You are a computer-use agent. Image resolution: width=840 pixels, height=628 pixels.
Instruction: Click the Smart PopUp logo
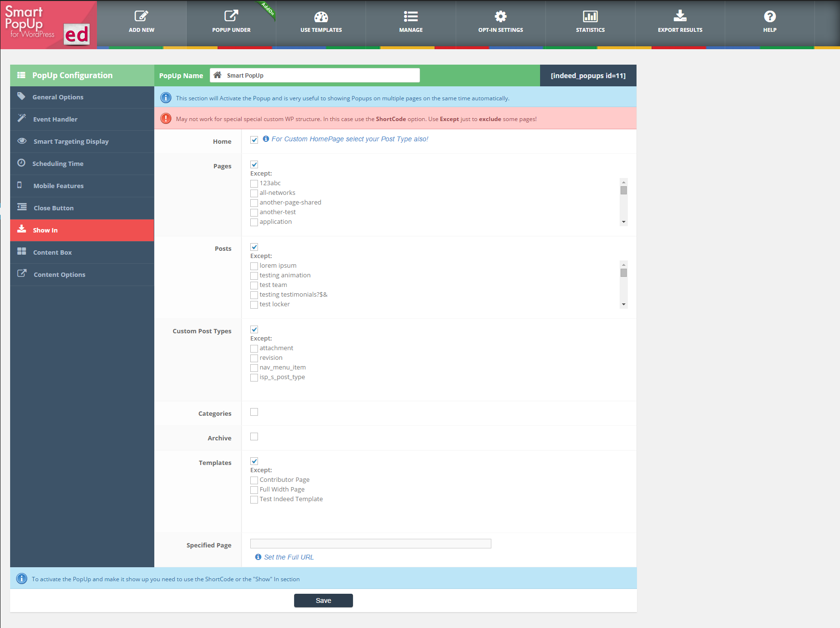(x=49, y=25)
